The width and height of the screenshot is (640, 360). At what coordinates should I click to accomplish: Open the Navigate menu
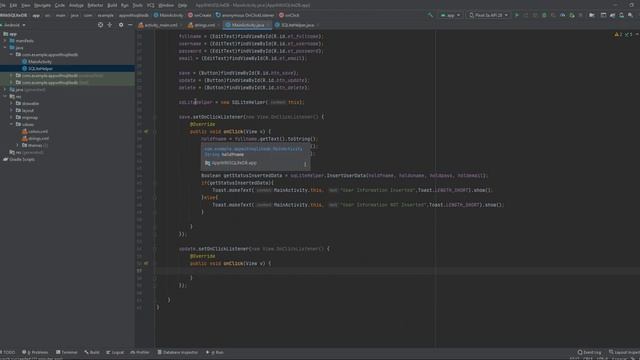[42, 5]
